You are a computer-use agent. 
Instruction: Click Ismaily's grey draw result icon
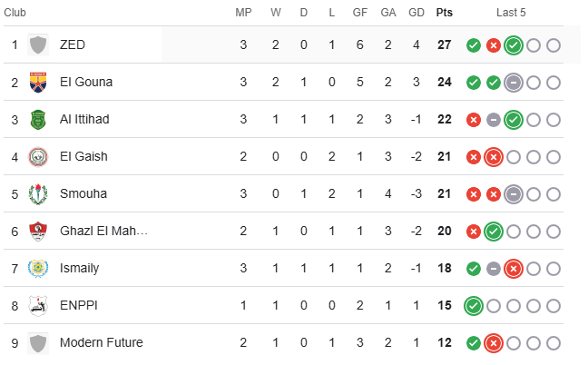click(x=494, y=269)
